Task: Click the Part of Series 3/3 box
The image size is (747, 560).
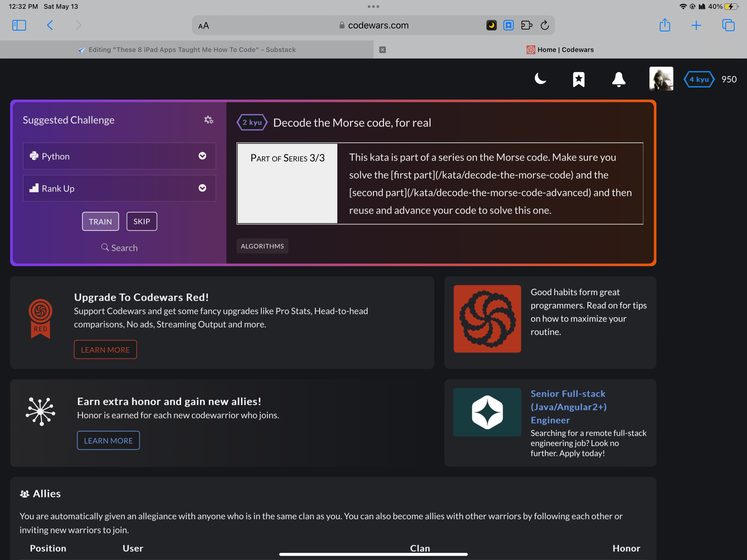Action: coord(287,183)
